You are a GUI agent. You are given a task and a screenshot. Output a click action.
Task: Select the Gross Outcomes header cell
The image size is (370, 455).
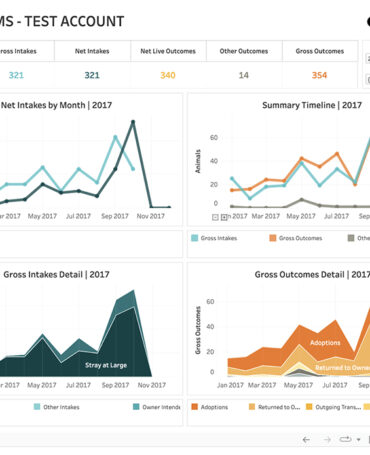click(320, 51)
